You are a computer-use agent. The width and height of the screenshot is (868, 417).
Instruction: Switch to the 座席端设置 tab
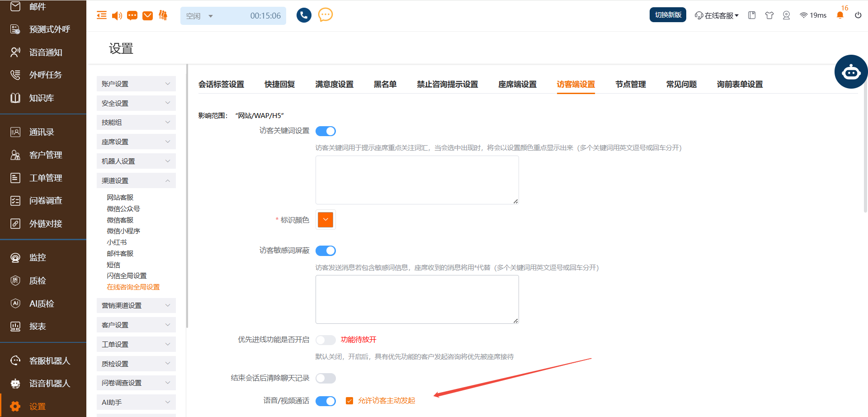pyautogui.click(x=517, y=85)
